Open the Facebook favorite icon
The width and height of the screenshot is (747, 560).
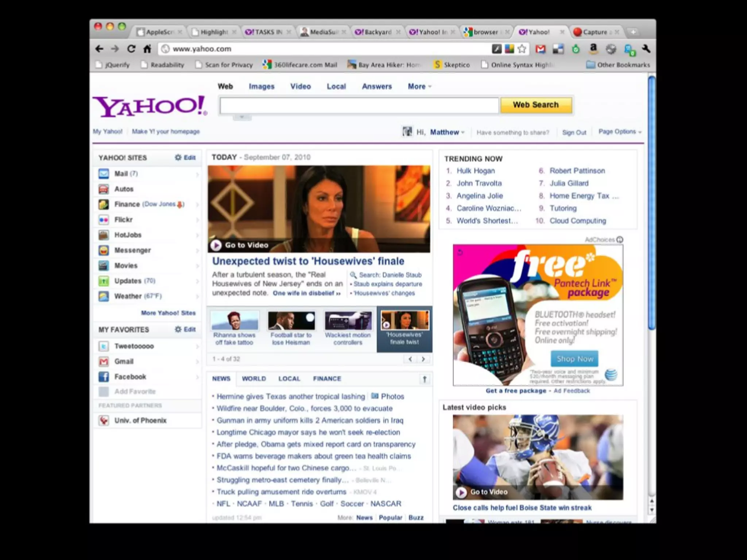pos(104,377)
